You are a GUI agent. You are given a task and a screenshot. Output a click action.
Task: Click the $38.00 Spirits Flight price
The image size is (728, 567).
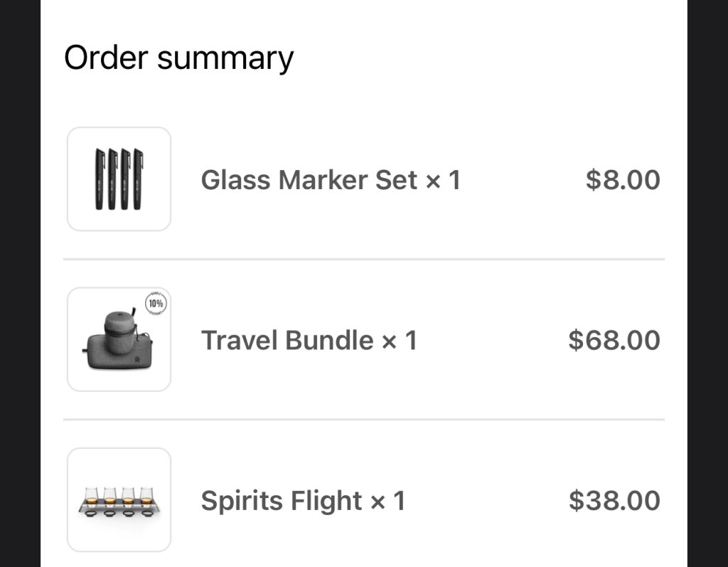click(614, 501)
